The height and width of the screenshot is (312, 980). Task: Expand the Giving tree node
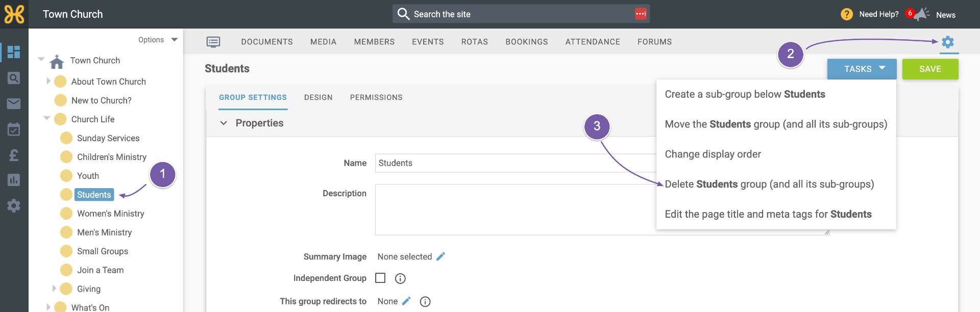54,289
